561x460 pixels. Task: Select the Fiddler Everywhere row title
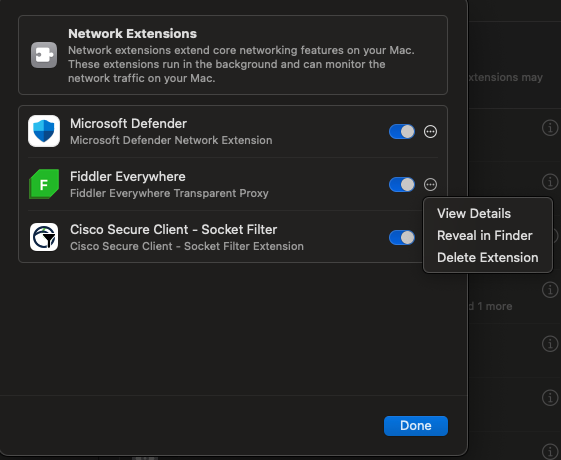tap(128, 176)
